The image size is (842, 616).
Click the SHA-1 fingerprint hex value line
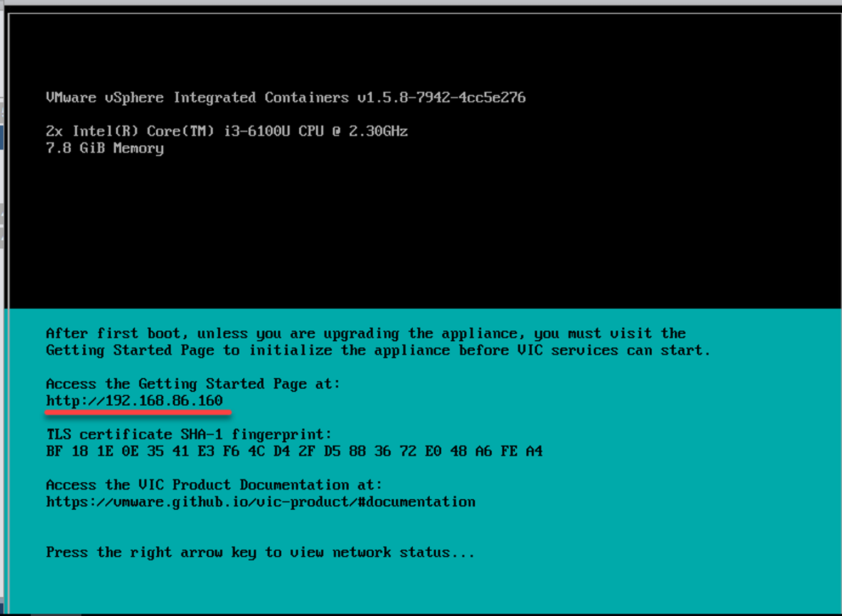click(294, 452)
